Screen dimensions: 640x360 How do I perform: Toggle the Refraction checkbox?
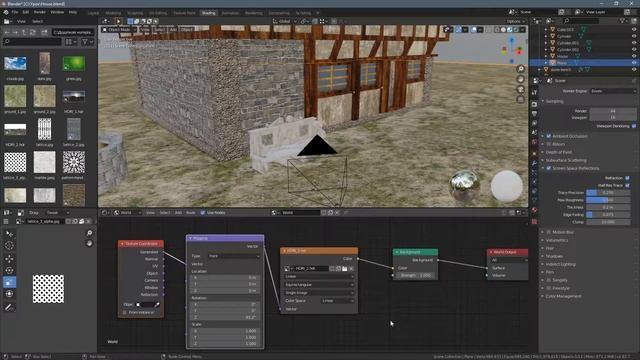[627, 178]
